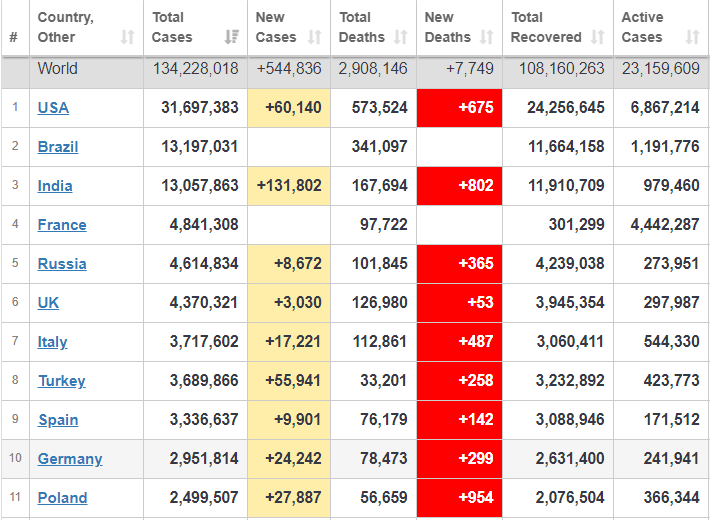Image resolution: width=710 pixels, height=520 pixels.
Task: Open the USA country link
Action: (53, 108)
